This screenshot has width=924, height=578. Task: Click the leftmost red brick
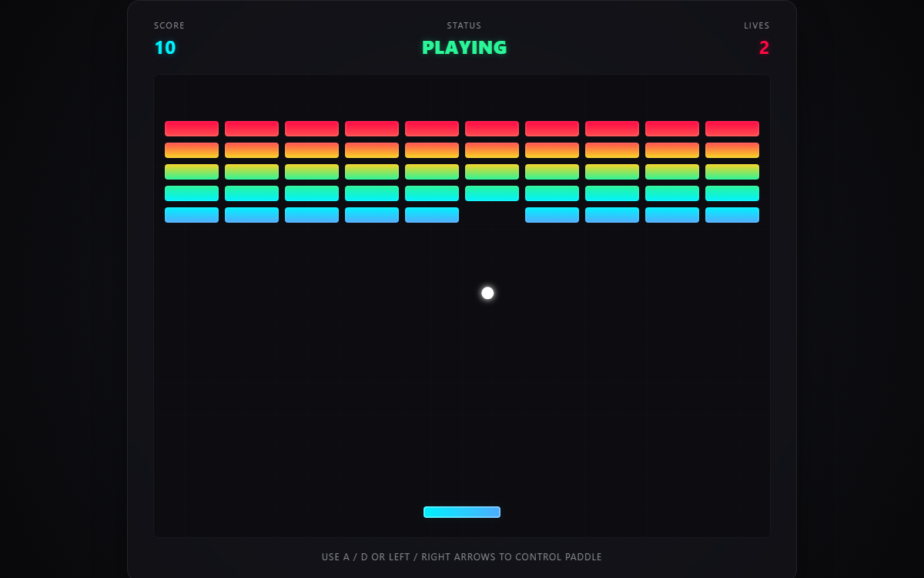(192, 129)
